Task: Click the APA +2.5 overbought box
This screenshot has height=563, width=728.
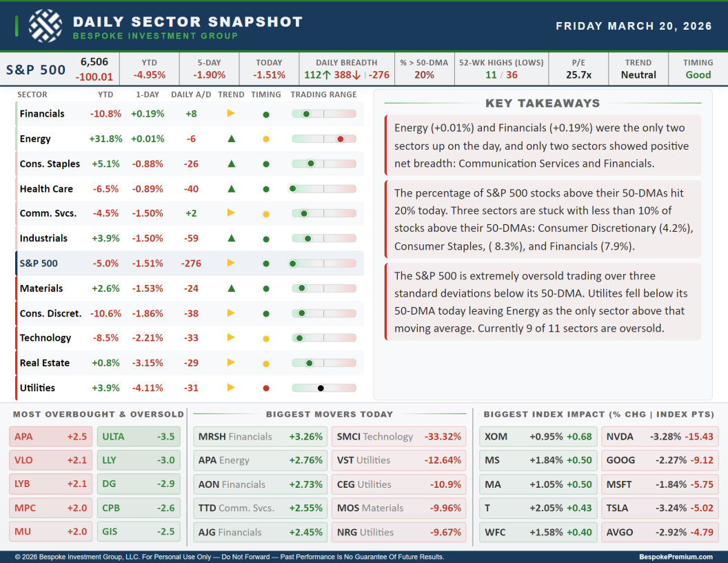Action: point(51,437)
